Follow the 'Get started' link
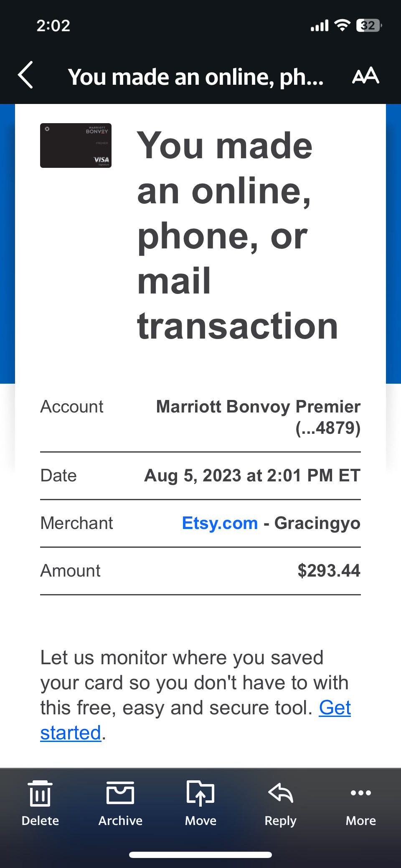This screenshot has width=401, height=868. pyautogui.click(x=334, y=708)
